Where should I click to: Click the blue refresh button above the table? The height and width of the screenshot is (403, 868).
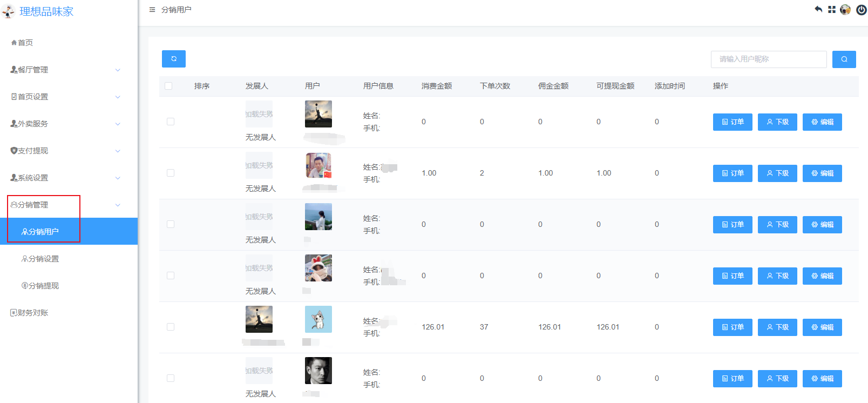(x=174, y=59)
